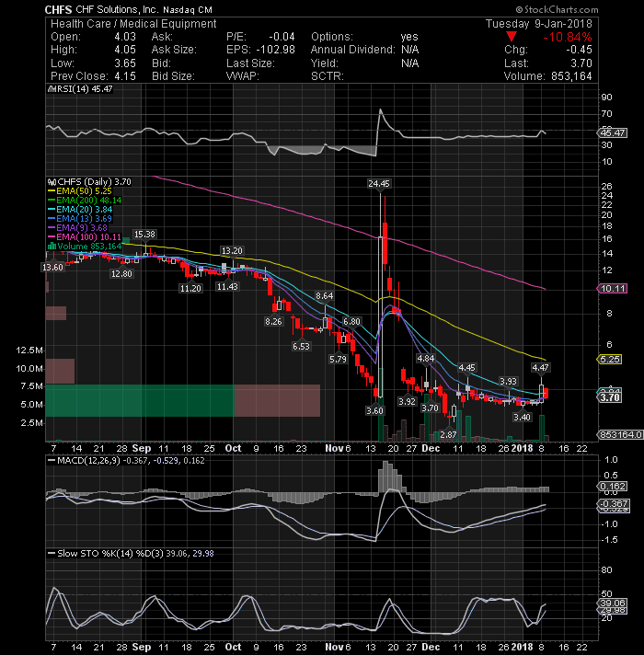The height and width of the screenshot is (655, 644).
Task: Click the MACD(12,26,9) panel label
Action: pos(88,461)
